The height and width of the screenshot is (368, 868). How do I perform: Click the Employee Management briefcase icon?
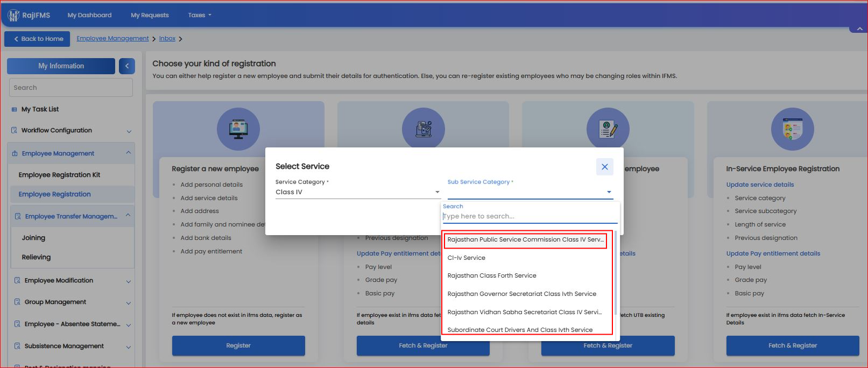[x=15, y=153]
